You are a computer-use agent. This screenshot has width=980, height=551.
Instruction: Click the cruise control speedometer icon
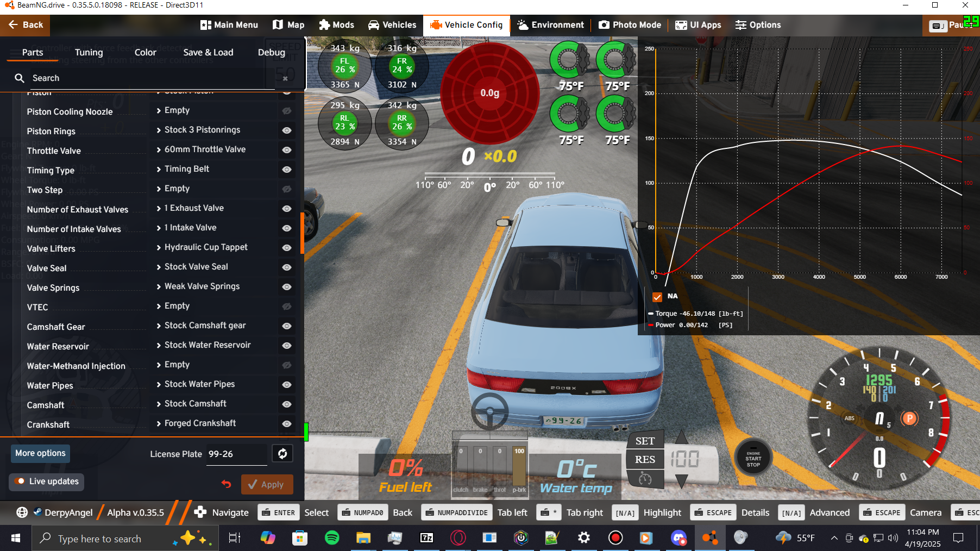[645, 479]
